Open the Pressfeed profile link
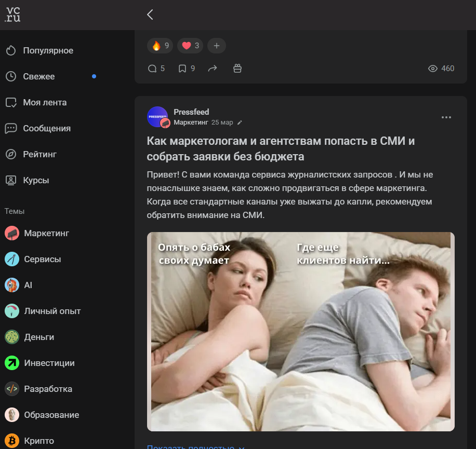 [191, 112]
